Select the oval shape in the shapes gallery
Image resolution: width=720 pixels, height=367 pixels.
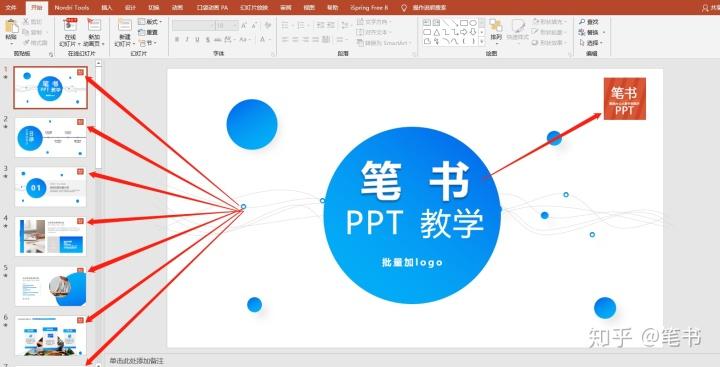pos(472,23)
